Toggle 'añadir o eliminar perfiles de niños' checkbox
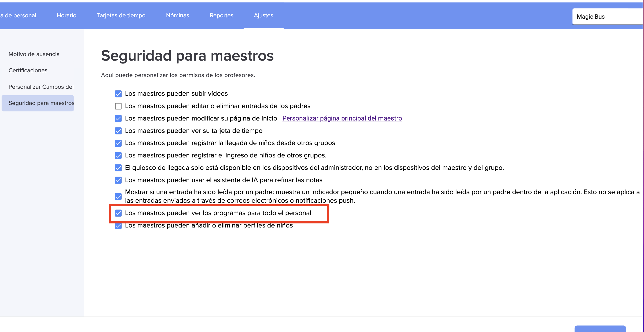 coord(118,226)
